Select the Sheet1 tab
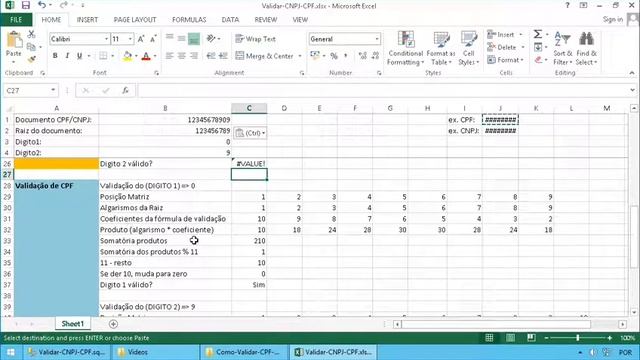The image size is (640, 360). click(x=72, y=324)
